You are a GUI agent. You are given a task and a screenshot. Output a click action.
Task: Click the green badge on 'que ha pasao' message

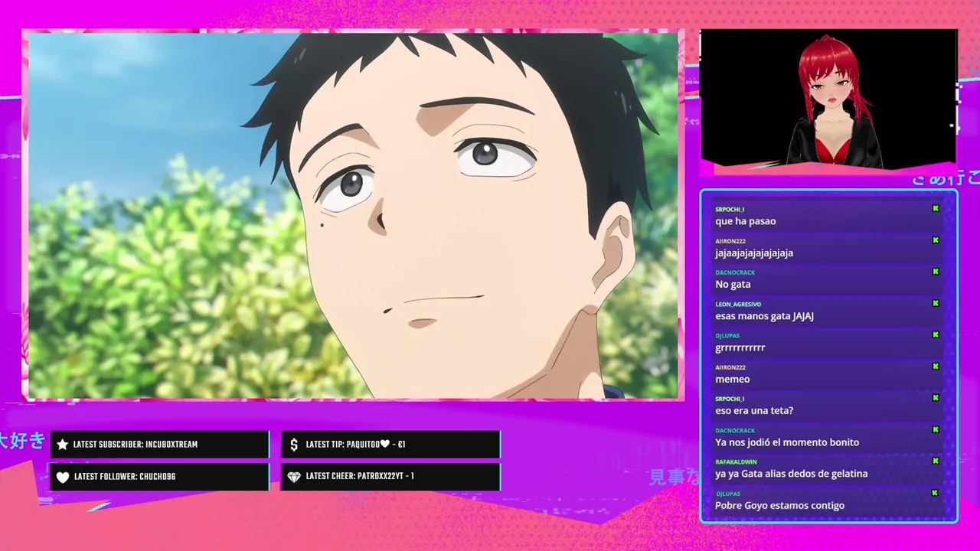coord(935,208)
